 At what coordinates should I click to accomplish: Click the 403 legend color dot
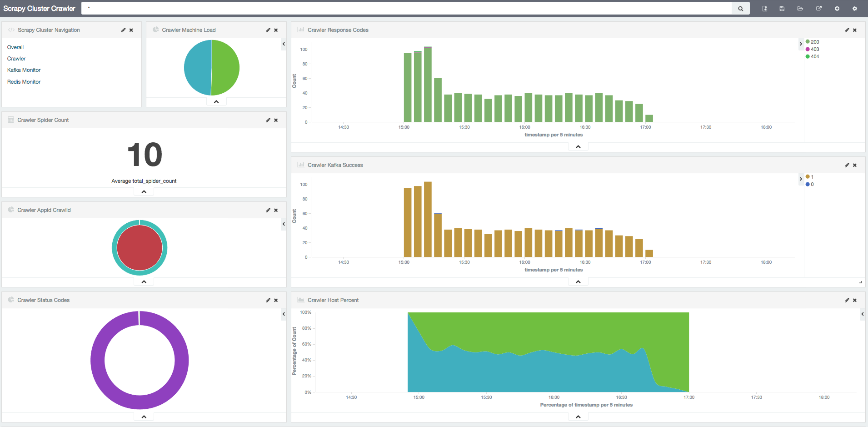coord(808,49)
